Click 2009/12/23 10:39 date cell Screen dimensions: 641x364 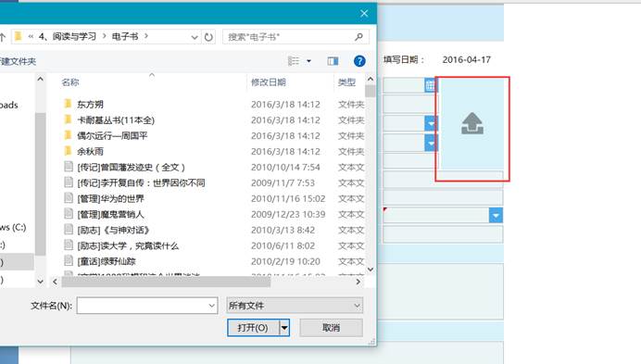(288, 214)
